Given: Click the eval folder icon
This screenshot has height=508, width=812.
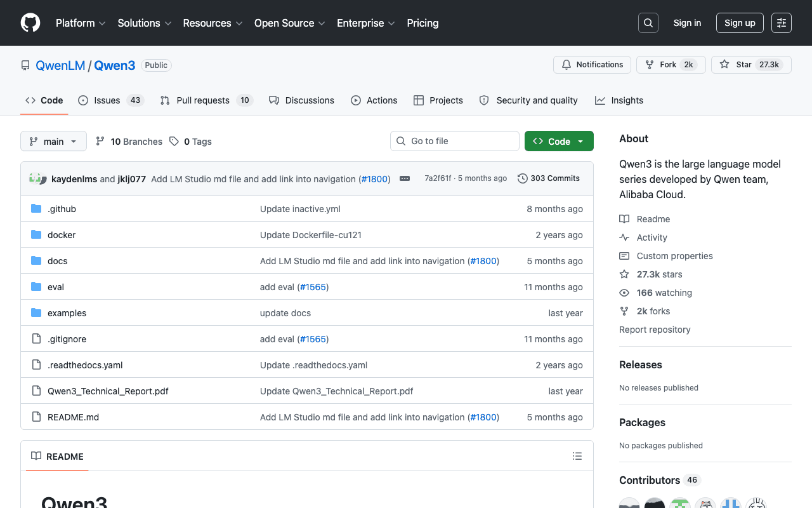Looking at the screenshot, I should [36, 287].
